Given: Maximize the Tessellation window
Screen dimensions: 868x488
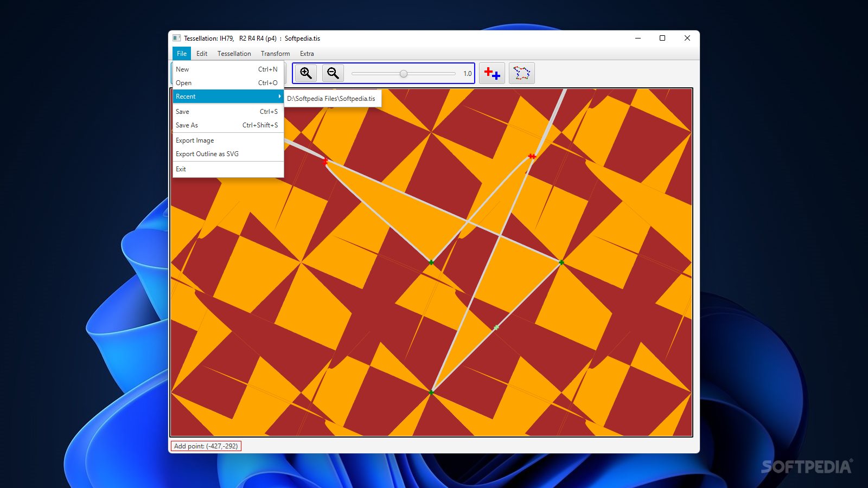Looking at the screenshot, I should pyautogui.click(x=662, y=38).
